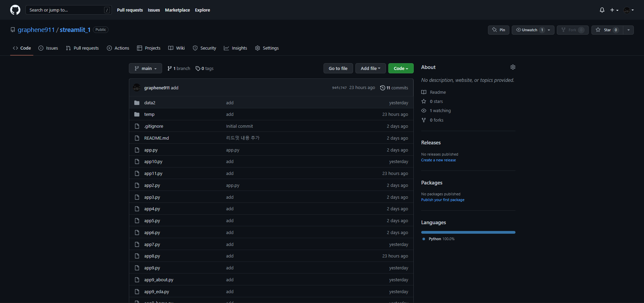Open the GitHub home logo
Viewport: 644px width, 303px height.
pyautogui.click(x=15, y=10)
